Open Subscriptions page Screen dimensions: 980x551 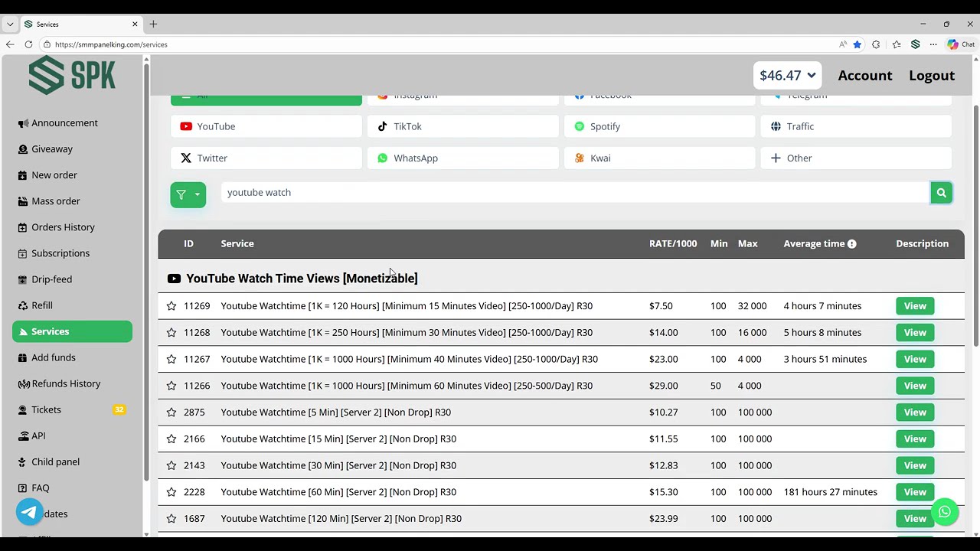(72, 253)
